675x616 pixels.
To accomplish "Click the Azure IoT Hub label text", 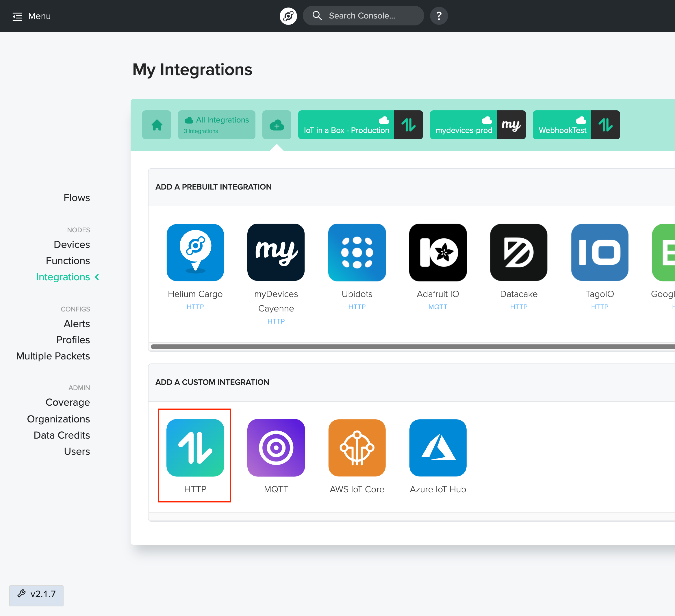I will click(x=438, y=489).
